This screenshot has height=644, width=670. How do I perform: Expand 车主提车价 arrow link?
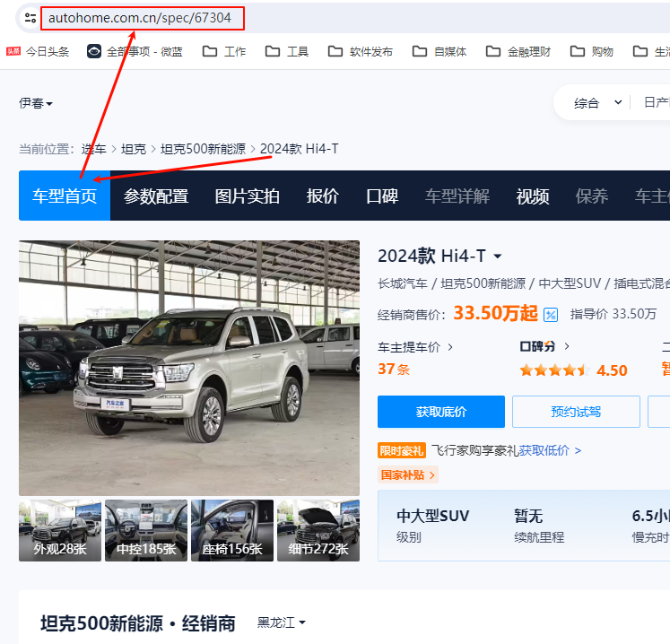pos(450,347)
